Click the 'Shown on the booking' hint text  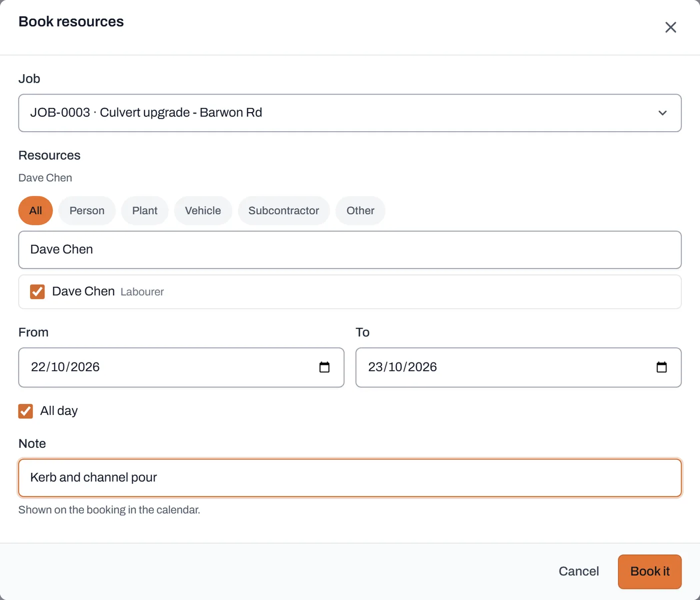click(109, 510)
